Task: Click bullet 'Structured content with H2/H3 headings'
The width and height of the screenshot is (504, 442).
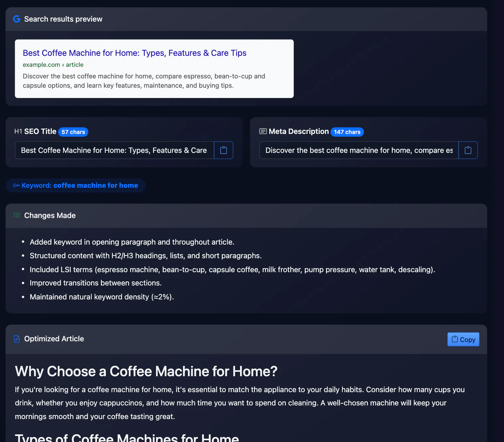Action: 146,256
